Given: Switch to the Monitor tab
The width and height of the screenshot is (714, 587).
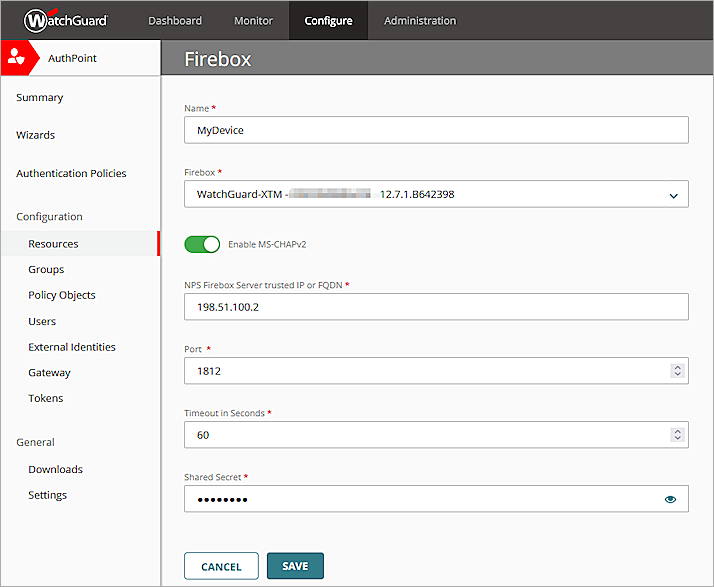Looking at the screenshot, I should coord(253,20).
